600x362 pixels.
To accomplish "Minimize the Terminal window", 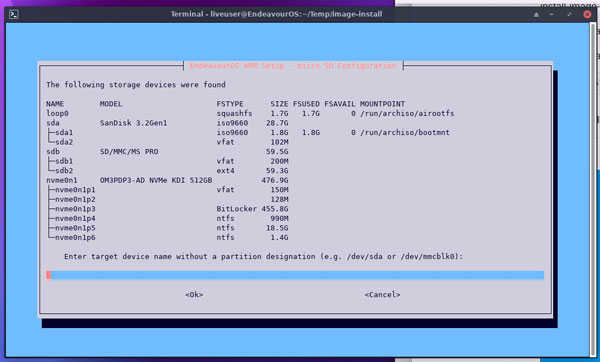I will coord(551,14).
